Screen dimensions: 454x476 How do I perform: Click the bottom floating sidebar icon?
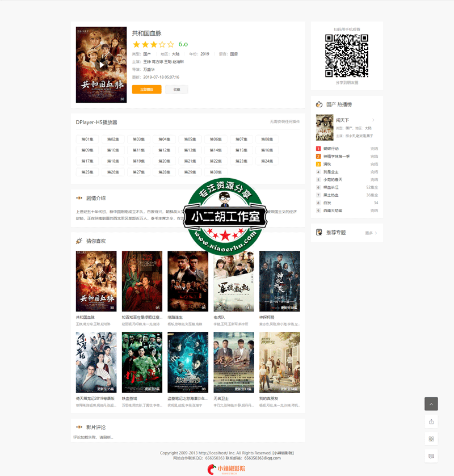coord(431,456)
